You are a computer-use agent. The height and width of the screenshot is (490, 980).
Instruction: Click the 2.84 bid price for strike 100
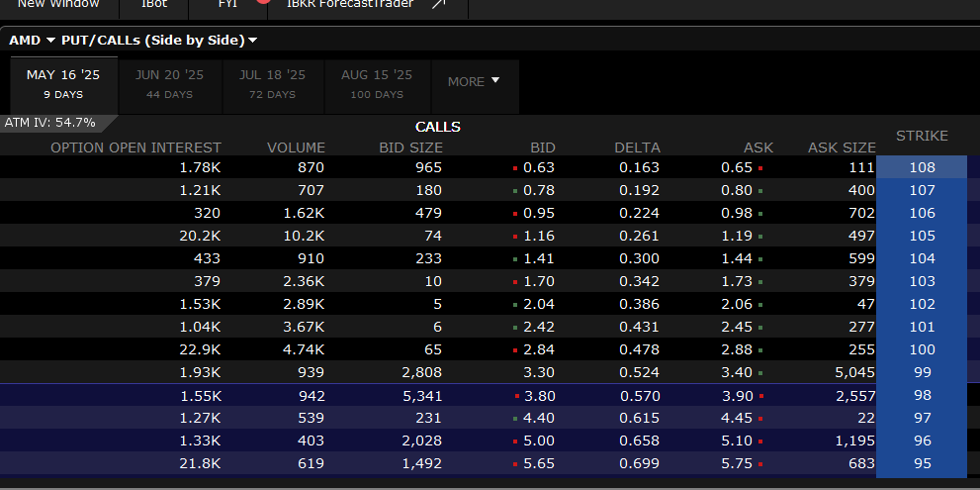pos(539,349)
